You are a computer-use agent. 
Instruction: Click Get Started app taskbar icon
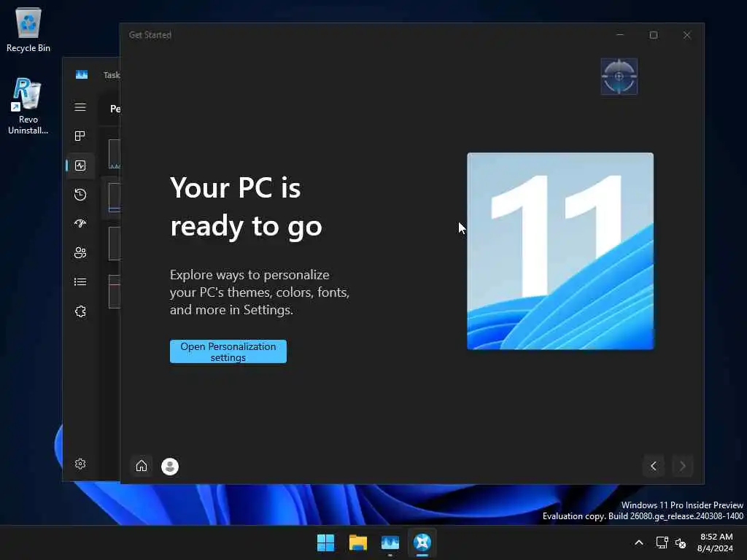coord(422,542)
